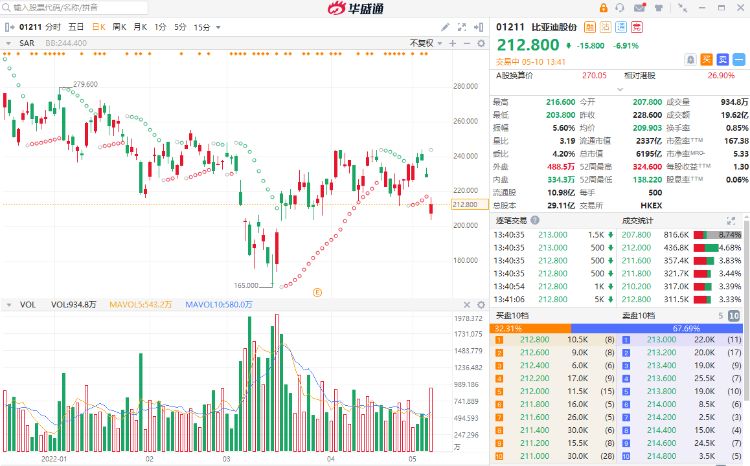The image size is (750, 466).
Task: Click the 逐笔交易 section header
Action: pos(511,221)
